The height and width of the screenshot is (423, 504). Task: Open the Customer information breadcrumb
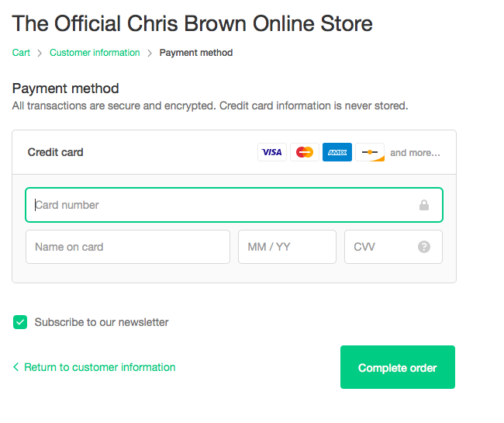tap(95, 53)
